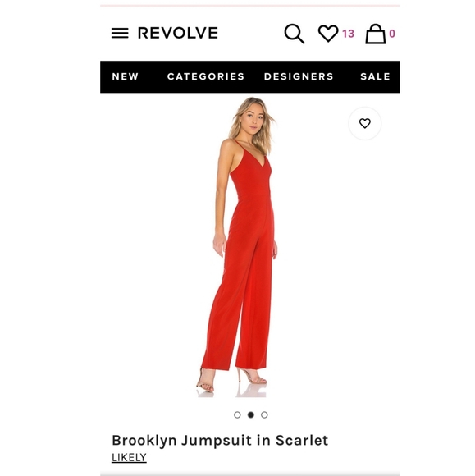Open search with the magnifying glass icon
This screenshot has height=476, width=475.
tap(294, 34)
